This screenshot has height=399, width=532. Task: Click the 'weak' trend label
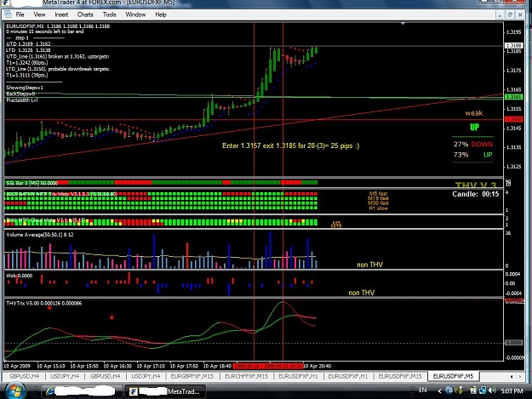tap(473, 113)
